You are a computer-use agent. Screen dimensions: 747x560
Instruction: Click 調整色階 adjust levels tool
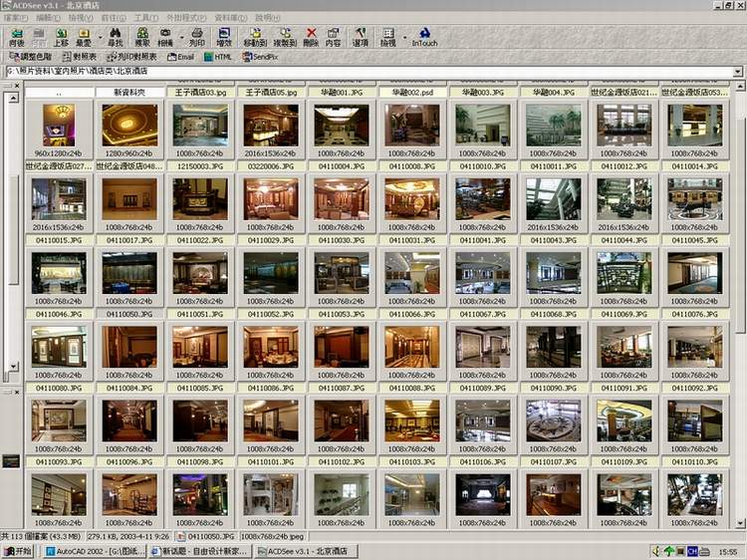pos(30,57)
